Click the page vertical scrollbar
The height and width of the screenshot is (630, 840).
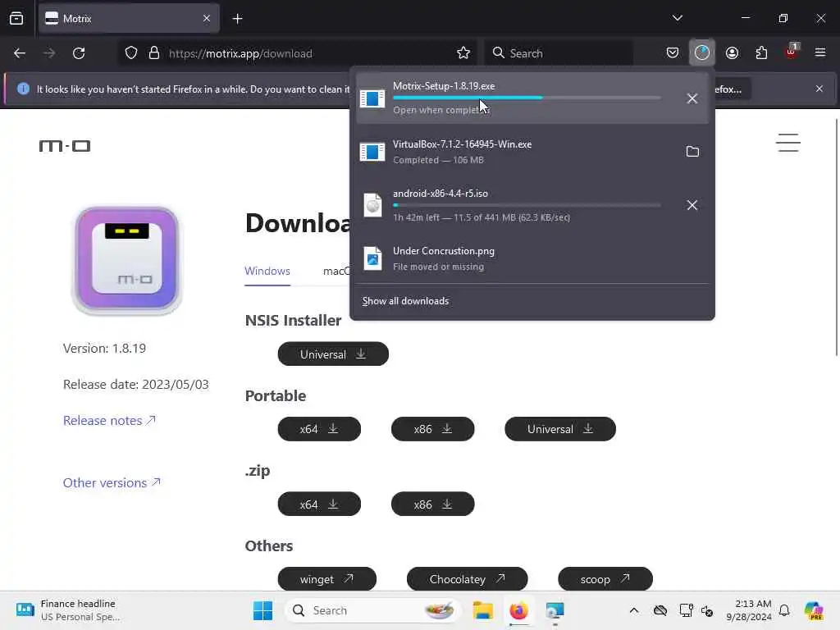tap(836, 237)
